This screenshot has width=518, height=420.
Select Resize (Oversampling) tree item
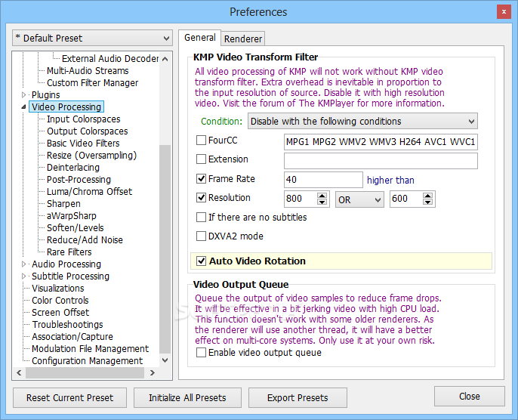91,156
